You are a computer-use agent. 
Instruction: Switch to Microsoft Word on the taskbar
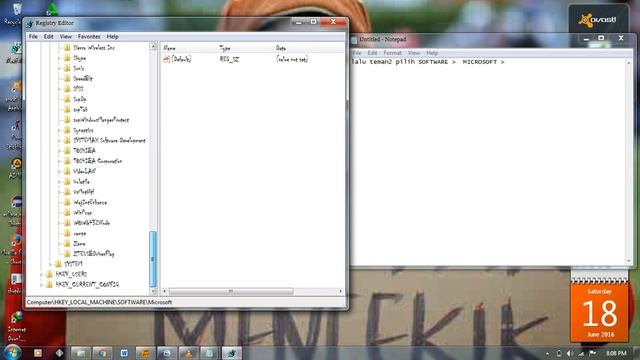[x=124, y=353]
